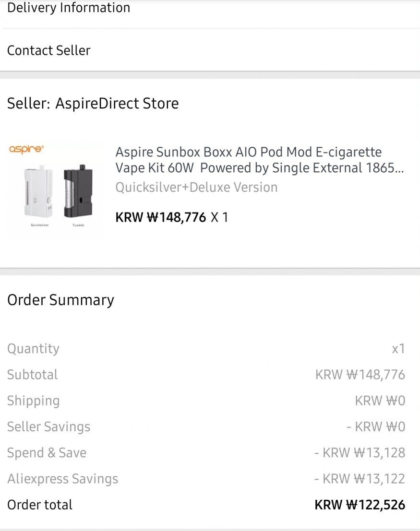The height and width of the screenshot is (531, 420).
Task: Tap the Contact Seller row
Action: pos(49,50)
